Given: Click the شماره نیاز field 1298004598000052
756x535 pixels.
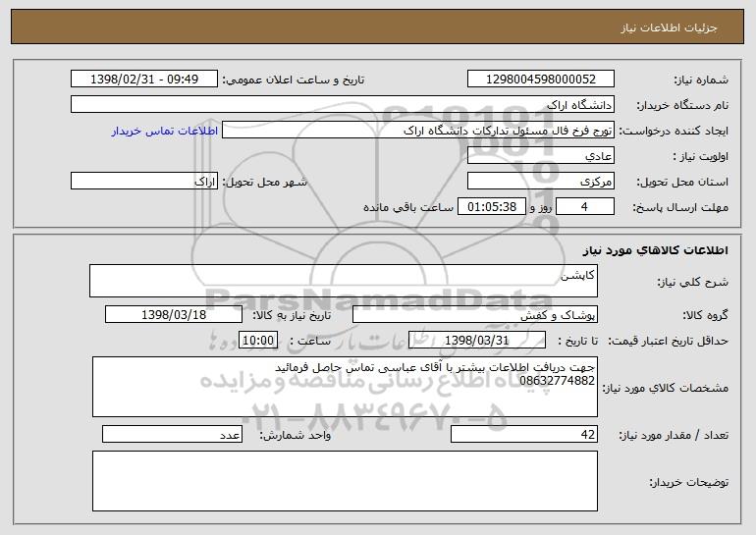Looking at the screenshot, I should (x=540, y=79).
